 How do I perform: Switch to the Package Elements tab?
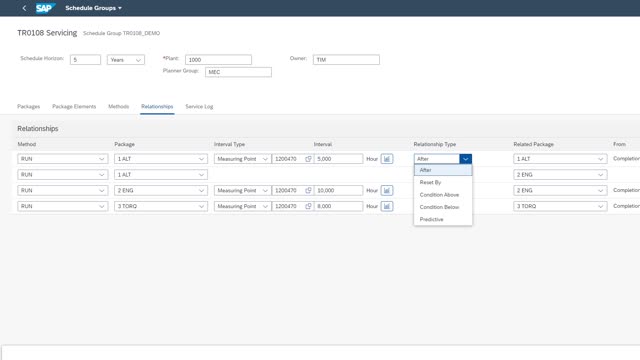(74, 107)
